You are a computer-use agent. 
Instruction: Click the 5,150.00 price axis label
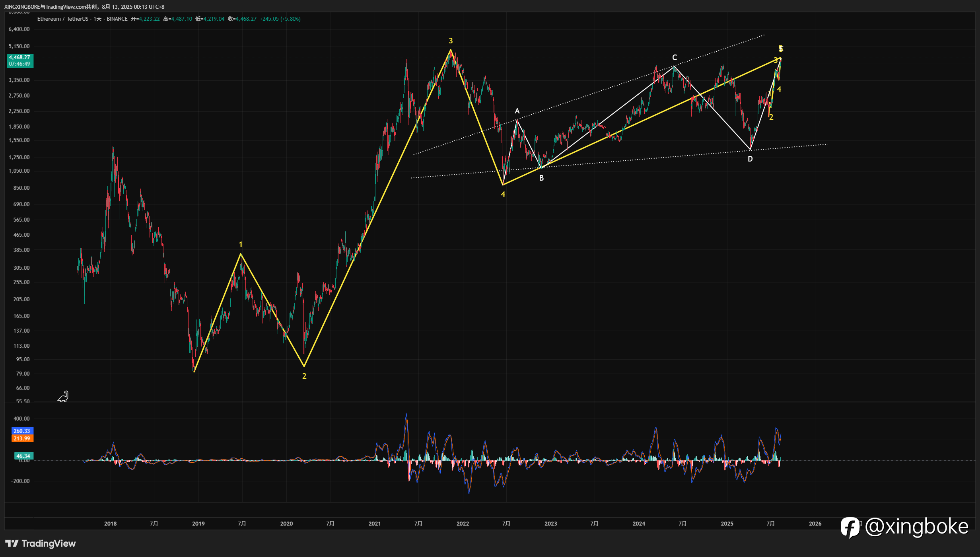click(19, 47)
